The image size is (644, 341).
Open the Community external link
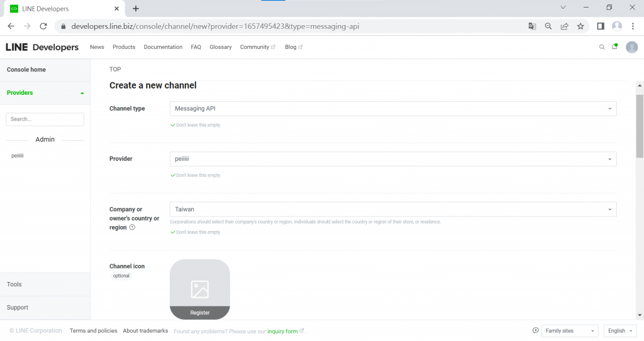pos(257,47)
